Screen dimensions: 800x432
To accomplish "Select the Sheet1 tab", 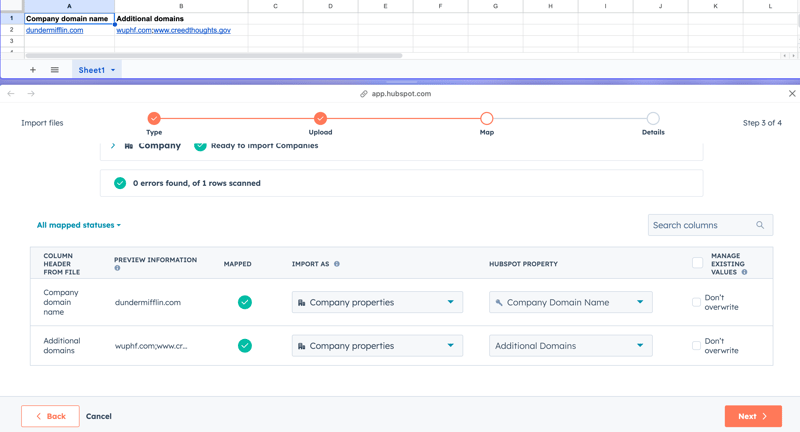I will click(96, 70).
